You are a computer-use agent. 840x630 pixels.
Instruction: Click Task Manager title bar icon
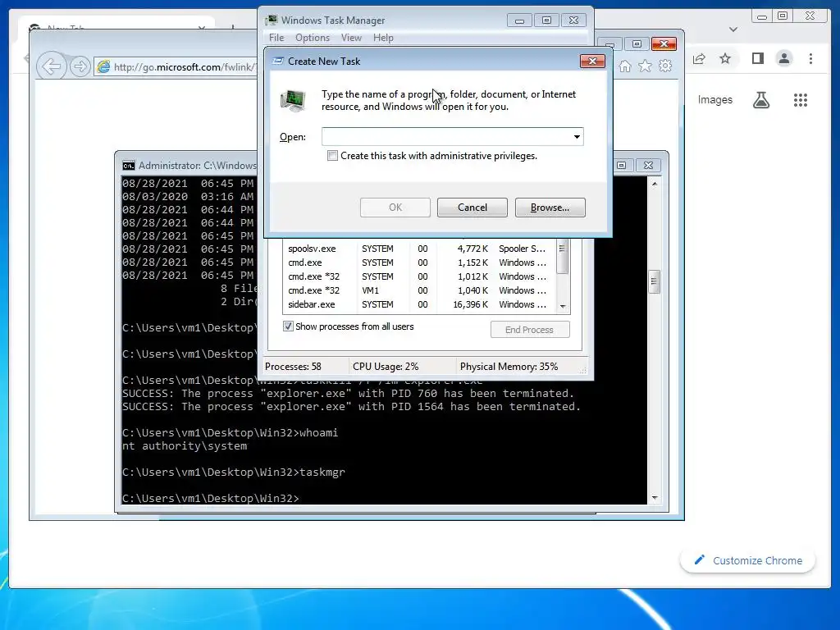(272, 20)
